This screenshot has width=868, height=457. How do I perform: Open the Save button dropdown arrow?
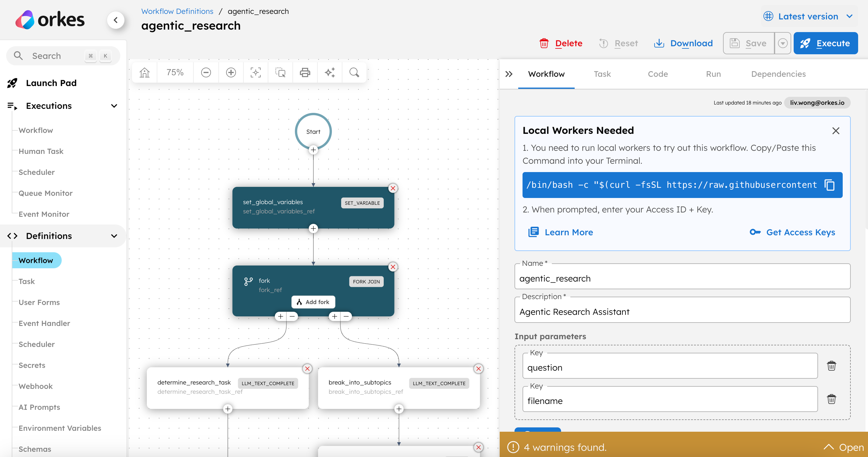(783, 43)
